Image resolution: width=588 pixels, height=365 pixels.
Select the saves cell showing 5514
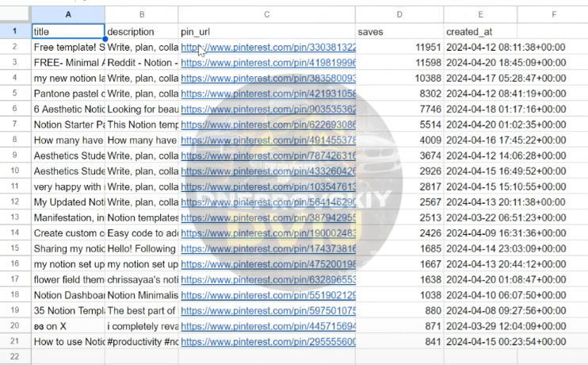point(399,125)
